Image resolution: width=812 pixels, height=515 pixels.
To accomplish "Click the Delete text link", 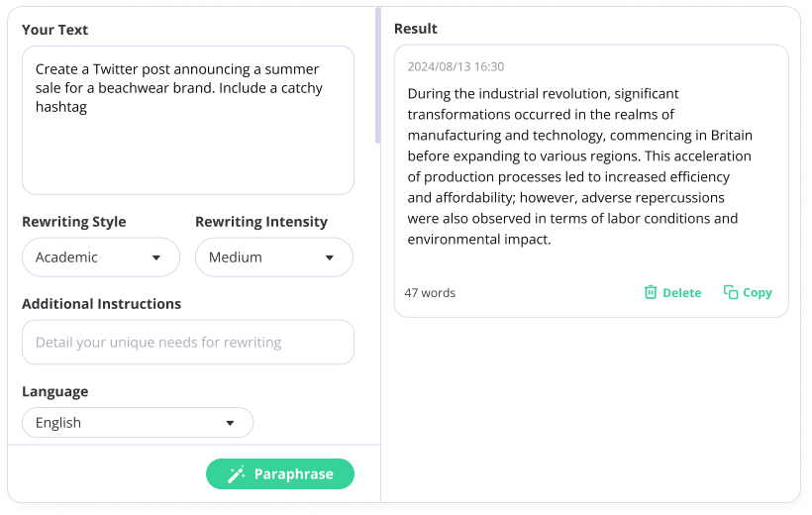I will [681, 293].
